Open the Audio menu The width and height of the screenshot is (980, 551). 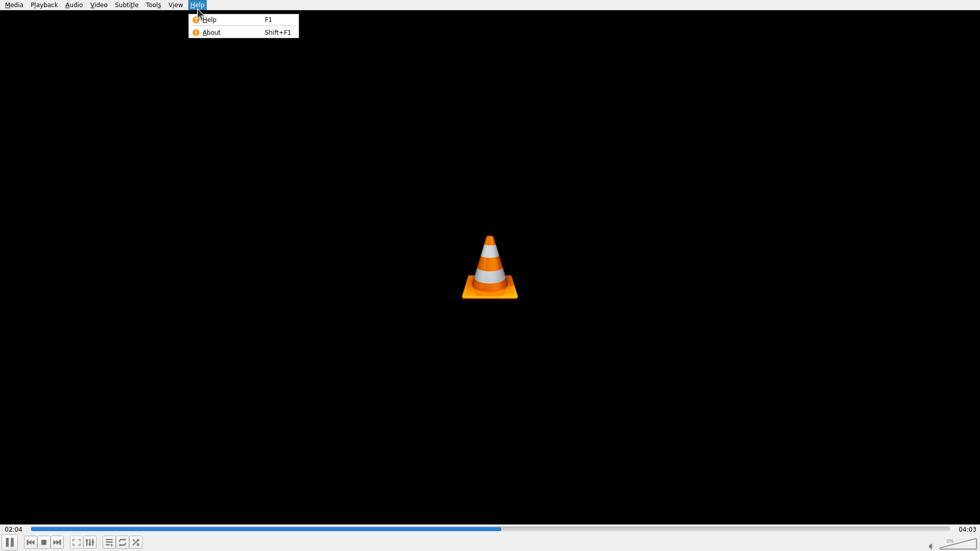pyautogui.click(x=74, y=5)
